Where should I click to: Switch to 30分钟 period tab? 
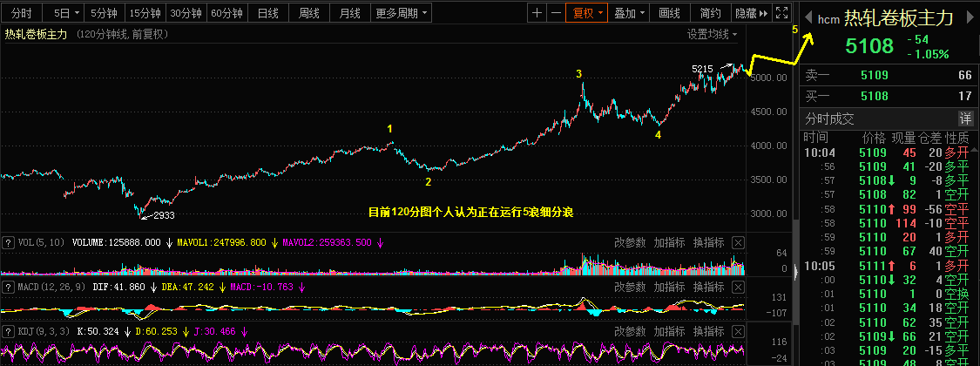pyautogui.click(x=186, y=12)
